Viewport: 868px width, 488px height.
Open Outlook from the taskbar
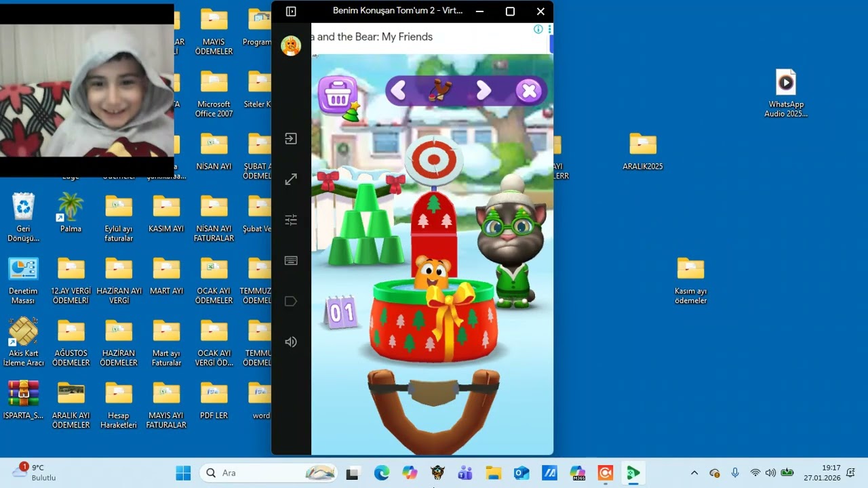tap(521, 473)
